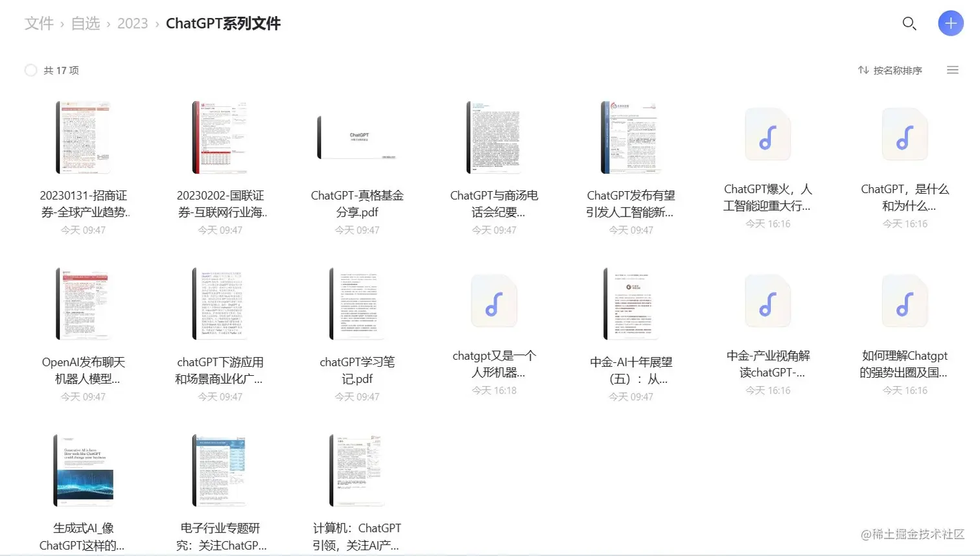Viewport: 980px width, 556px height.
Task: Click 今天 16:18 timestamp under chatgpt又是一个人形机器
Action: [494, 390]
